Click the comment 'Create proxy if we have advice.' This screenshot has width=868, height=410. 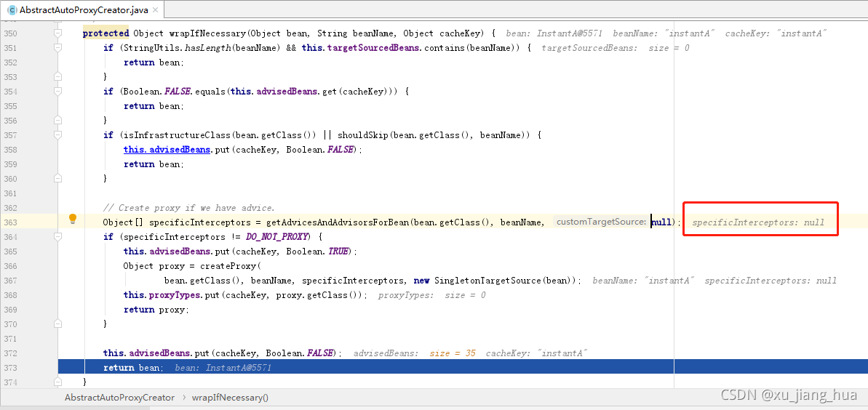(188, 208)
